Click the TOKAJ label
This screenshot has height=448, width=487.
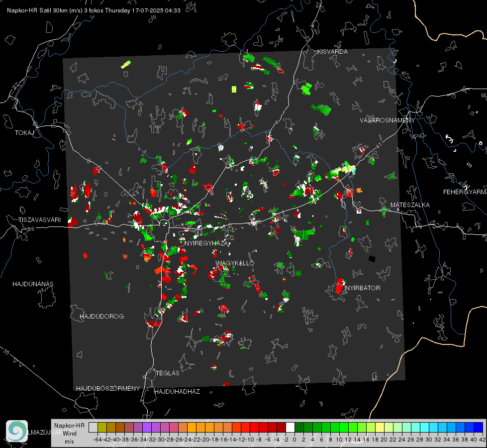click(24, 133)
